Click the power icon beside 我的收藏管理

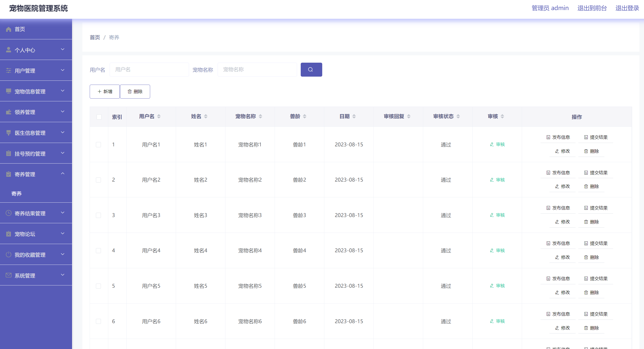tap(8, 255)
